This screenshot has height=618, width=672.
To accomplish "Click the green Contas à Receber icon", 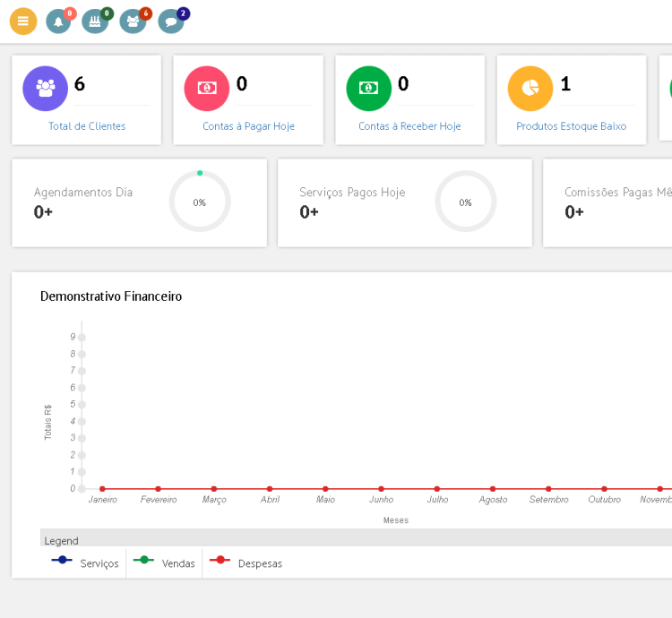I will pyautogui.click(x=368, y=88).
